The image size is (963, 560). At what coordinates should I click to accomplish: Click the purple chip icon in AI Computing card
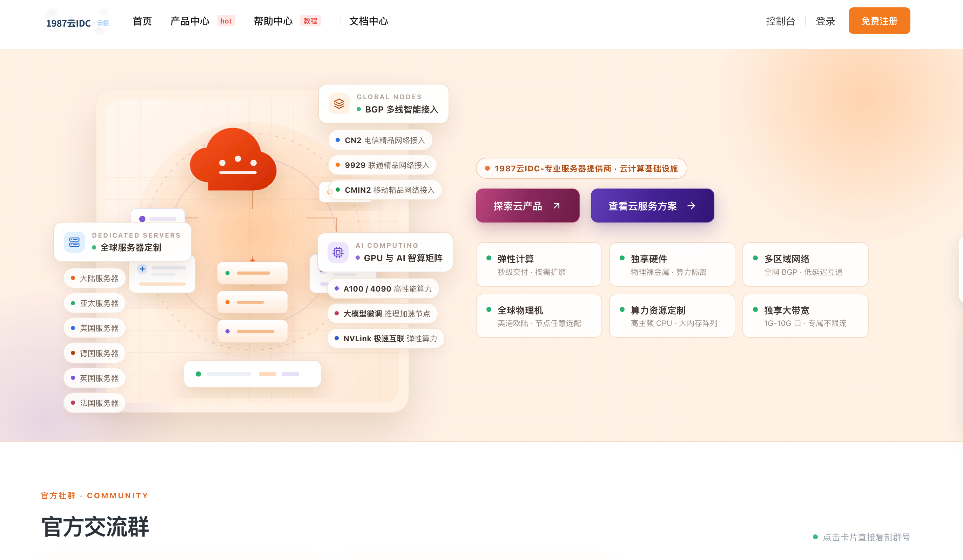point(338,252)
